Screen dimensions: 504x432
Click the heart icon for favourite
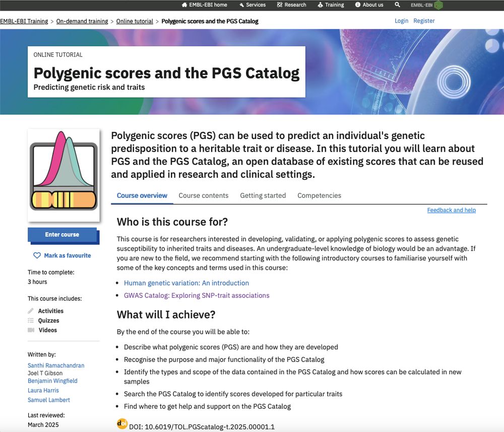(x=37, y=255)
